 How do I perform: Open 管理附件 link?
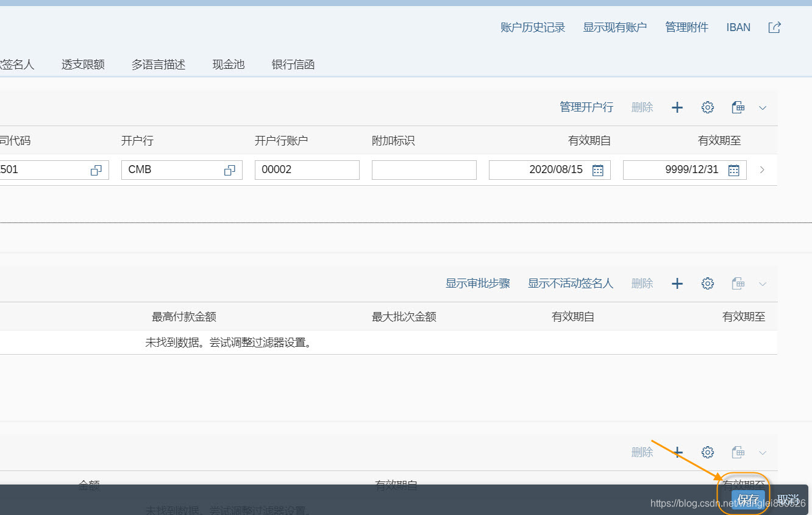click(687, 27)
